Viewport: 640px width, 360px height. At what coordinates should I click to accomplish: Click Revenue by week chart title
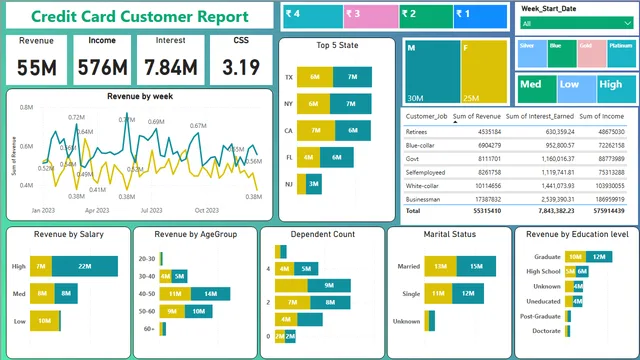pyautogui.click(x=140, y=96)
